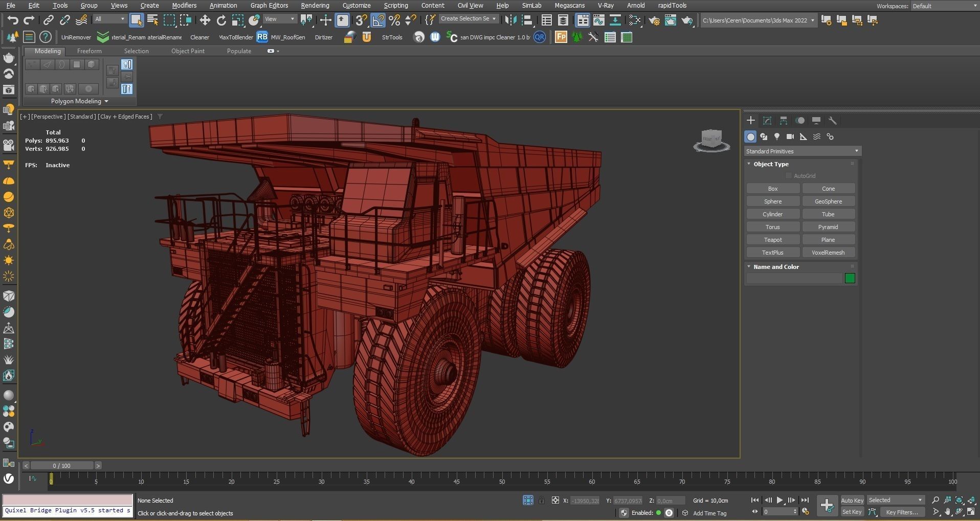Viewport: 980px width, 521px height.
Task: Click the time slider 0 / 100
Action: point(62,466)
